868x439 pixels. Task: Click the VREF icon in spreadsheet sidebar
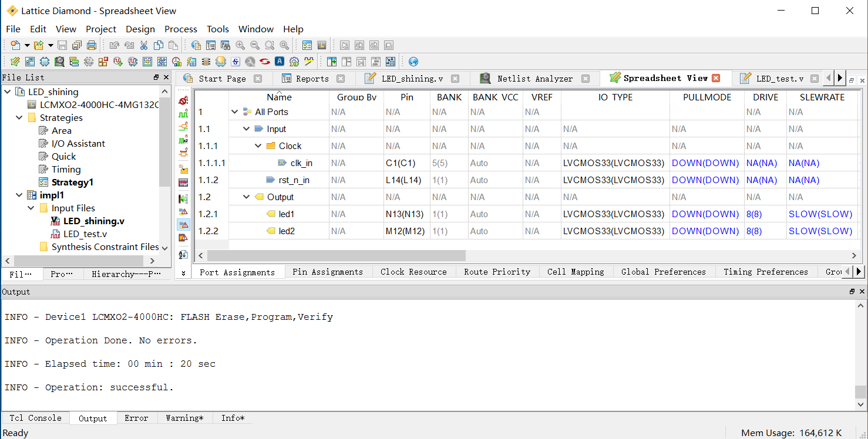(183, 183)
